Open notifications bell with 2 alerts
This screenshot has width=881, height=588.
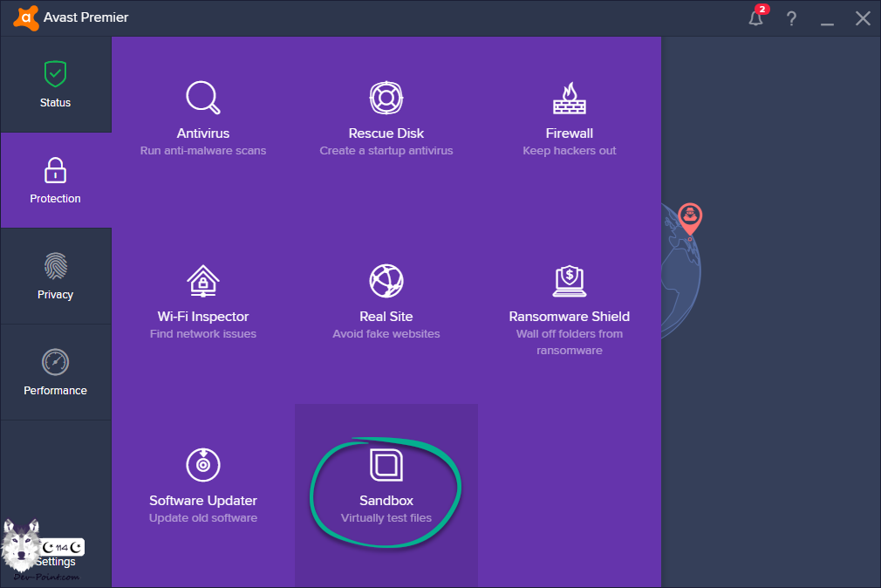756,18
